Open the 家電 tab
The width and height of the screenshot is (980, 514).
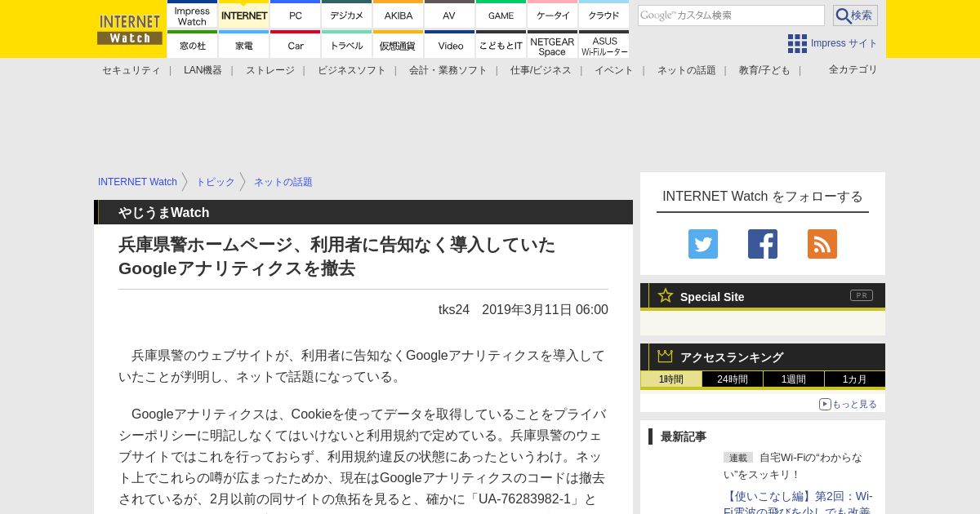tap(243, 45)
